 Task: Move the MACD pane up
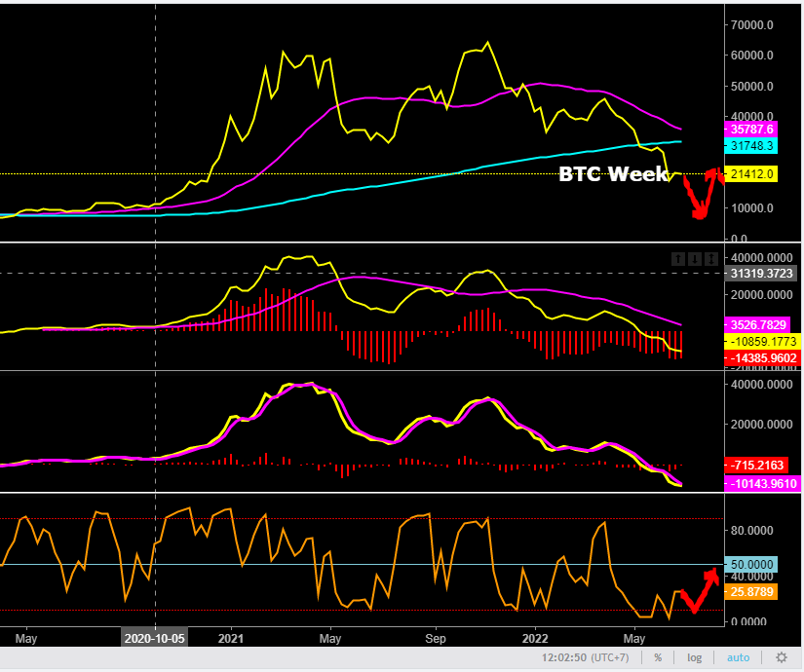678,259
